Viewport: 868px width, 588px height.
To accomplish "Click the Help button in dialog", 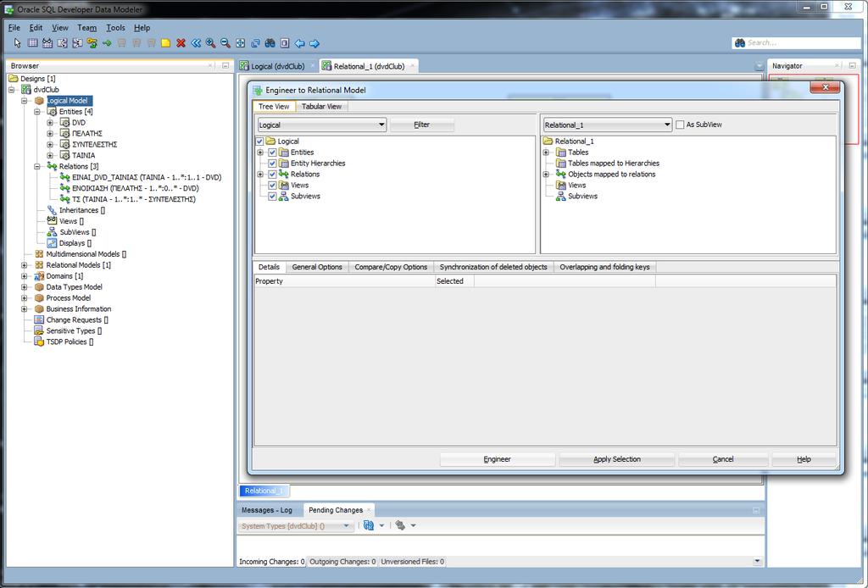I will point(804,459).
